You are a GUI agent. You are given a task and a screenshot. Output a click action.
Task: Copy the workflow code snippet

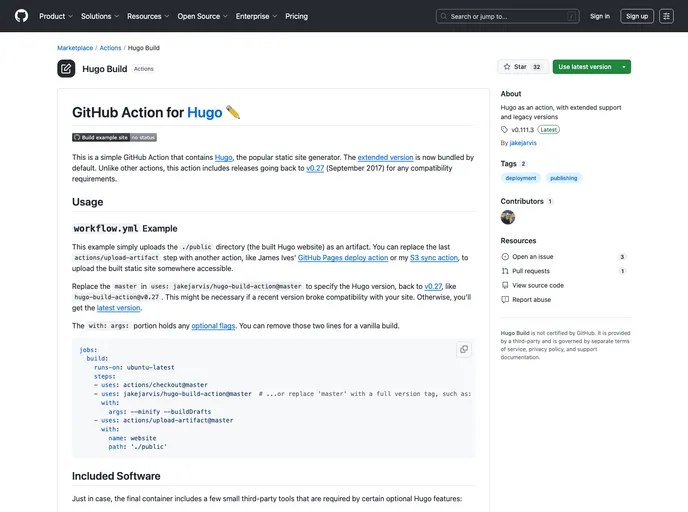[x=464, y=349]
